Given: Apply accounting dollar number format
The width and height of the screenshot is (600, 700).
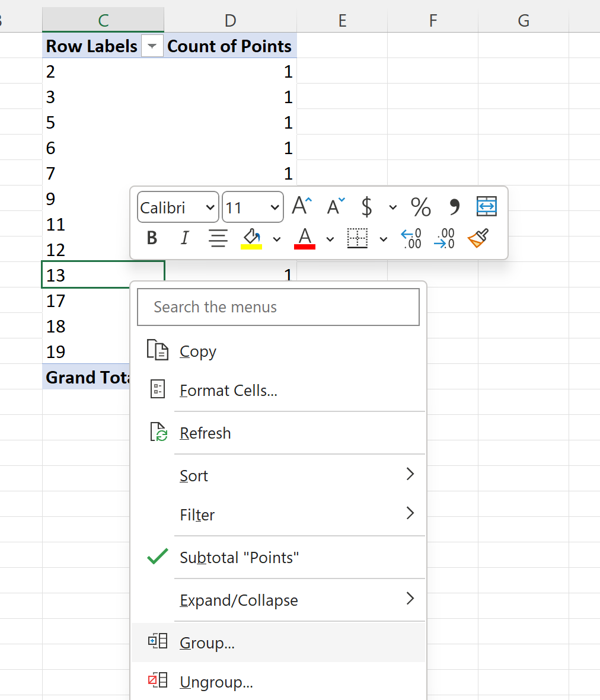Looking at the screenshot, I should coord(366,207).
